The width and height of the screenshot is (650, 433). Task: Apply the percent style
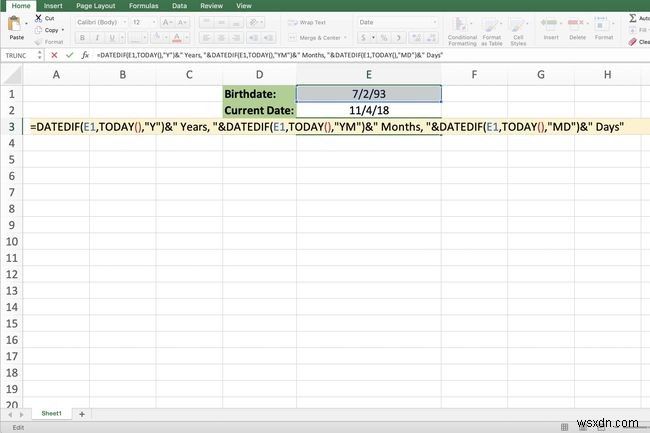(384, 38)
